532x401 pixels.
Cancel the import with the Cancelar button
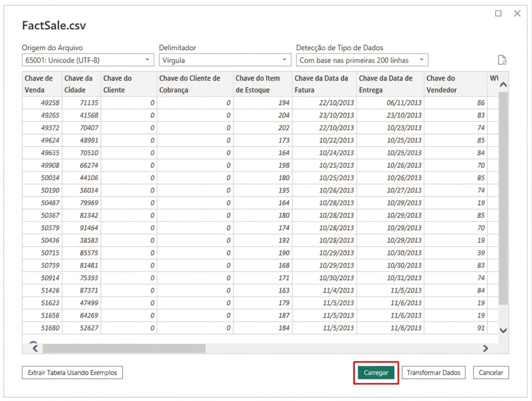(491, 372)
